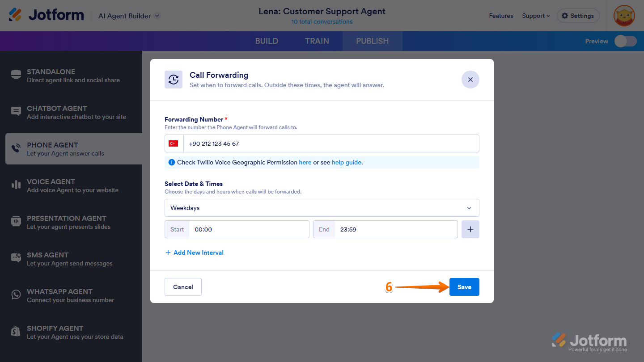
Task: Click the Start time field
Action: (237, 229)
